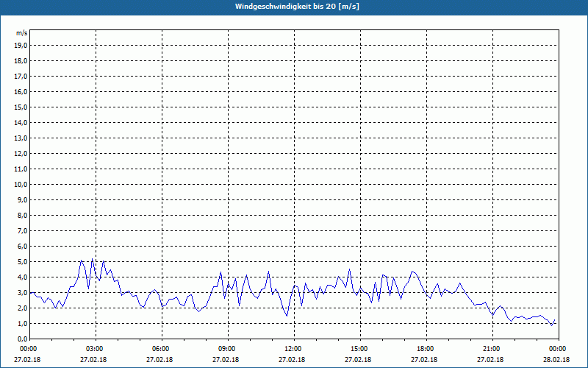588x368 pixels.
Task: Select the 2,0 y-axis label
Action: click(x=22, y=308)
